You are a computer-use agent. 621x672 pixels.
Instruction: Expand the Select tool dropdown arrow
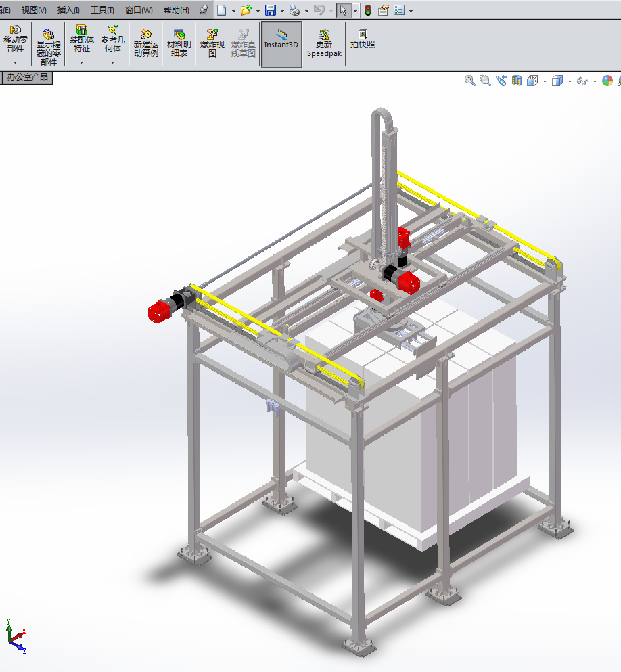click(355, 11)
